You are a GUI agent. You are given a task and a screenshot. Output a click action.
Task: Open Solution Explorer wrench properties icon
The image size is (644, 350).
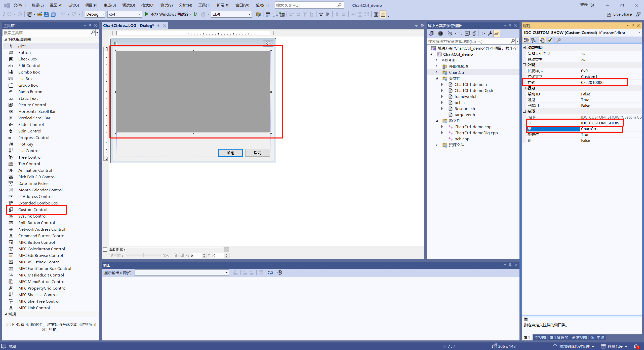(x=490, y=33)
